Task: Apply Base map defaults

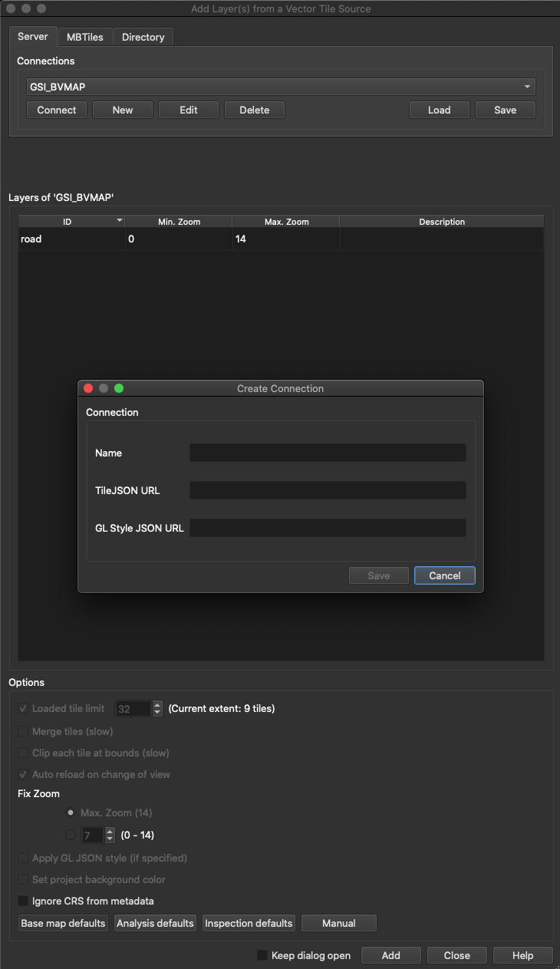Action: 63,923
